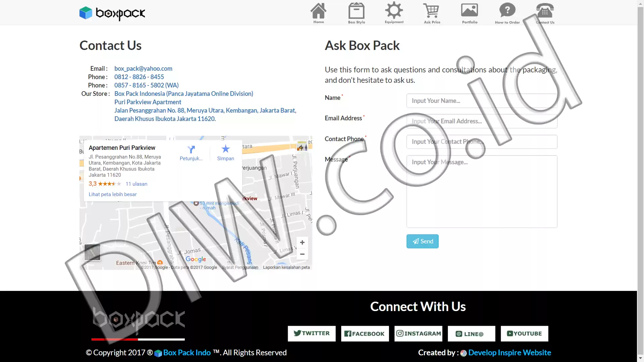Viewport: 644px width, 362px height.
Task: Click the Puri Parkview Apartment address line
Action: coord(148,102)
